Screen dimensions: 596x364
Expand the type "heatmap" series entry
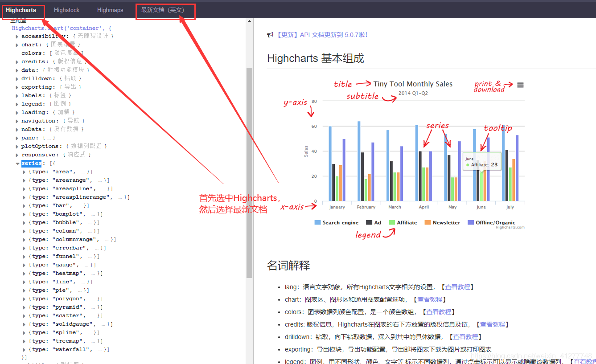click(x=24, y=274)
